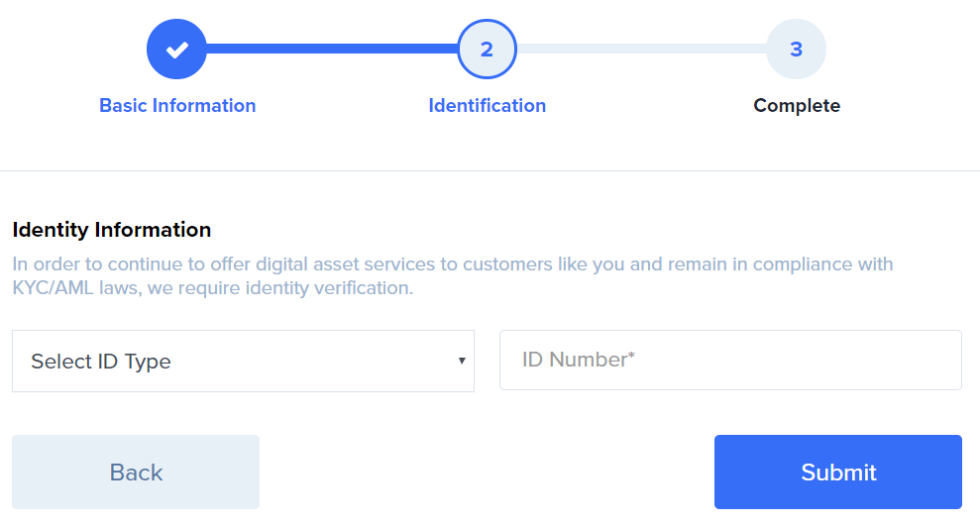The width and height of the screenshot is (980, 526).
Task: Click the "Select ID Type" placeholder text
Action: pos(101,362)
